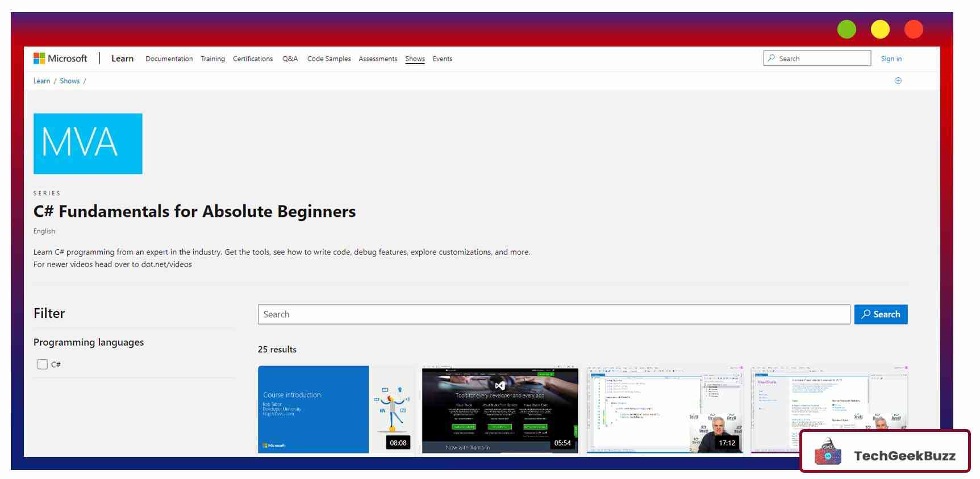Viewport: 980px width, 479px height.
Task: Click the Shows breadcrumb link
Action: 70,81
